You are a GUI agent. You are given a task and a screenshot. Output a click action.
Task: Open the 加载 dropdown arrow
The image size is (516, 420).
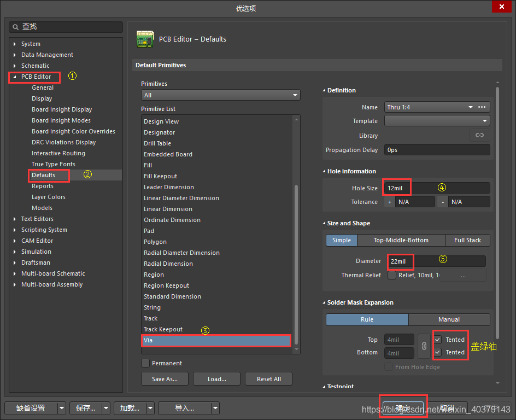[x=150, y=408]
